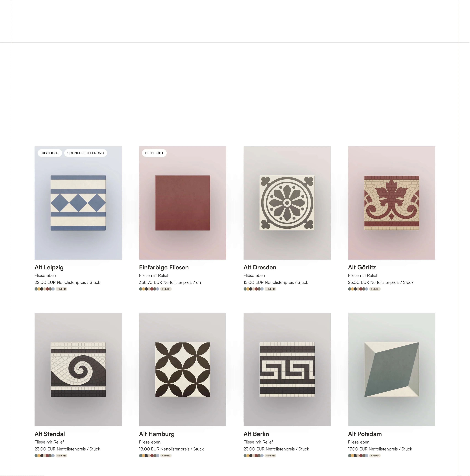
Task: Select the Alt Dresden rosette tile image
Action: pos(287,203)
